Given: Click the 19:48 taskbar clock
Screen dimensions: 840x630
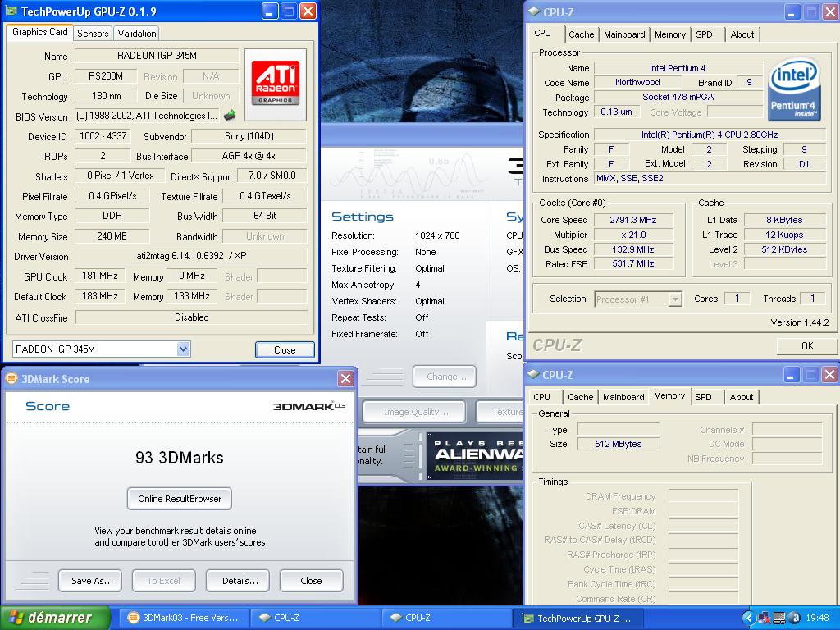Looking at the screenshot, I should tap(817, 619).
